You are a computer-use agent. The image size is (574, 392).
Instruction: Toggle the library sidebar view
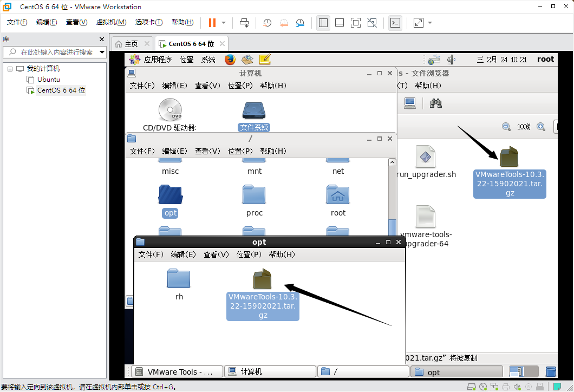pos(323,23)
